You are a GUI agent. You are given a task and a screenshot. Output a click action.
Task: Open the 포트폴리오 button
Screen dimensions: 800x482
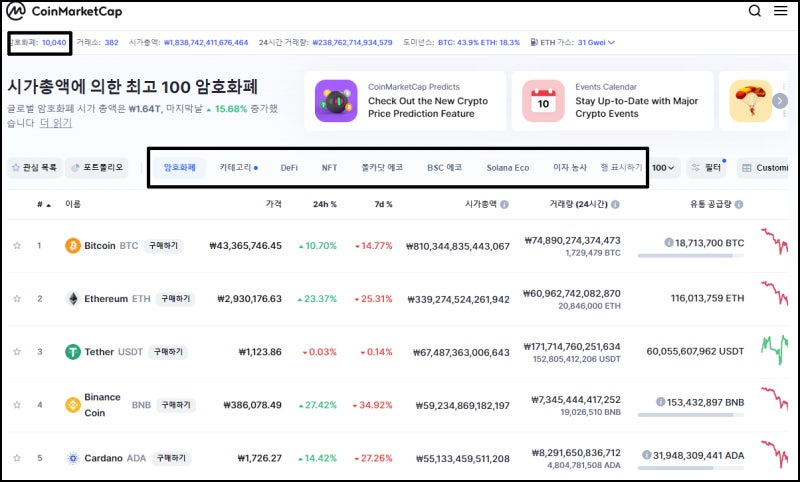(x=97, y=167)
